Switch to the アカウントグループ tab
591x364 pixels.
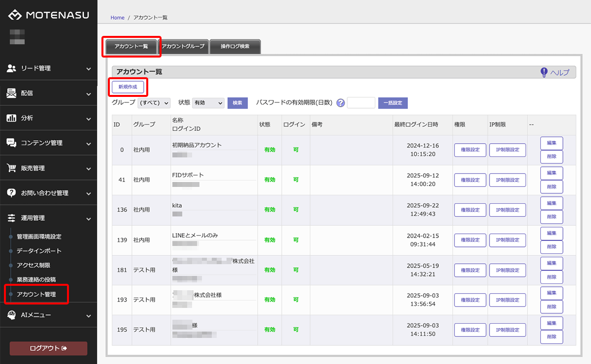pyautogui.click(x=183, y=46)
